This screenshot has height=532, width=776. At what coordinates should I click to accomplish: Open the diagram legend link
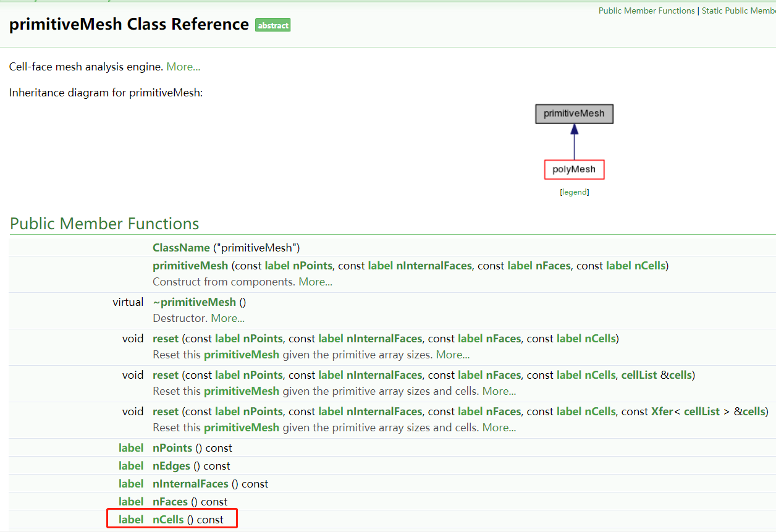tap(574, 192)
